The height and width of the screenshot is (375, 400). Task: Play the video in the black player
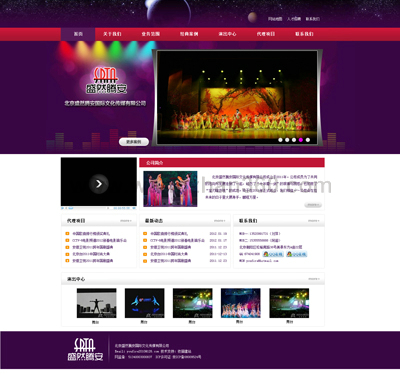99,184
